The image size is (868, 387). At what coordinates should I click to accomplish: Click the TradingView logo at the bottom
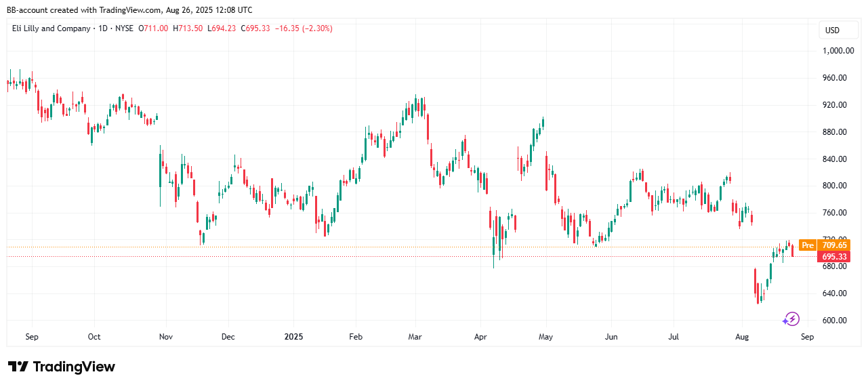coord(62,367)
